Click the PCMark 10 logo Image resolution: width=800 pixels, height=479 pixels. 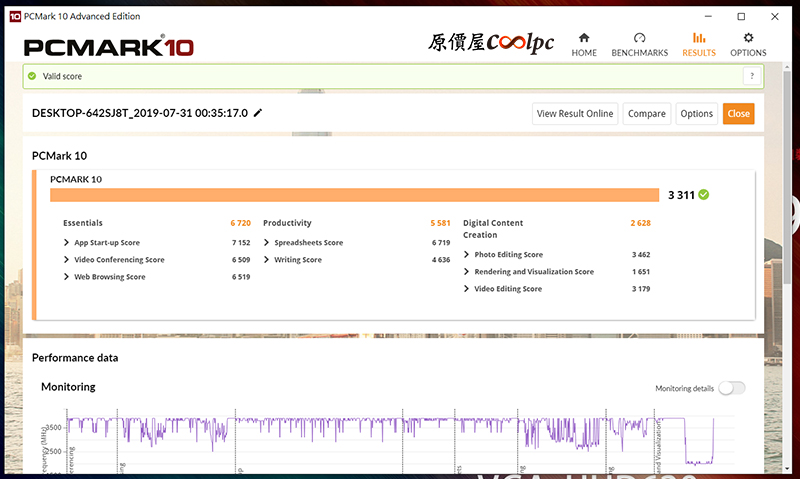point(109,47)
